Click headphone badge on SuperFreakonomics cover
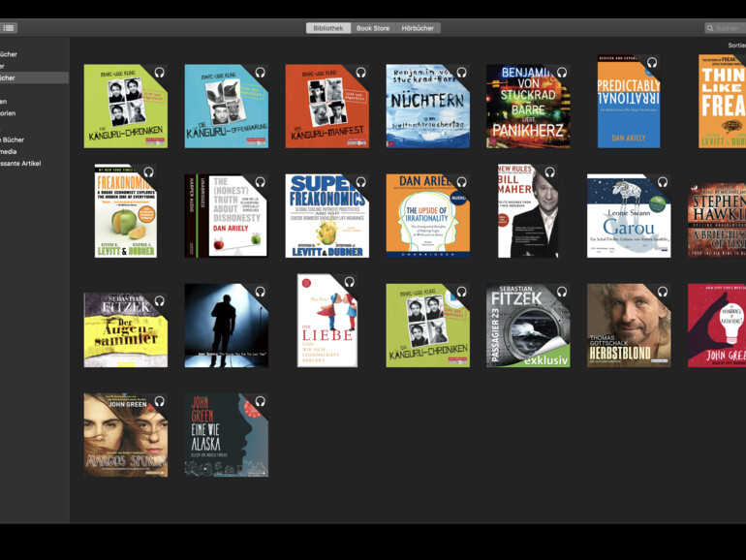Viewport: 746px width, 560px height. click(360, 182)
